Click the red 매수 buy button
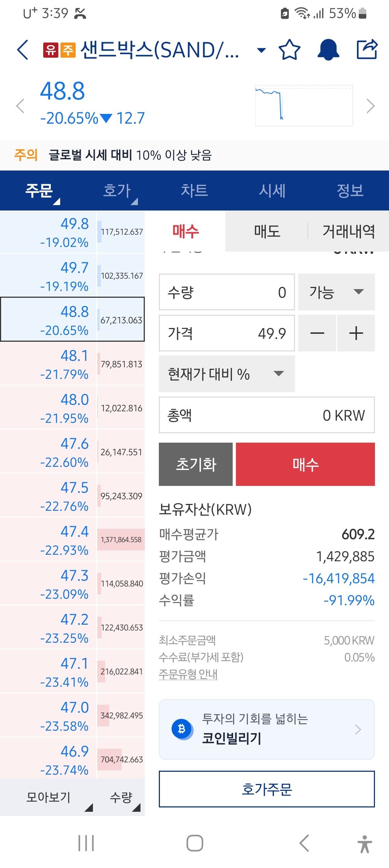389x868 pixels. point(305,464)
